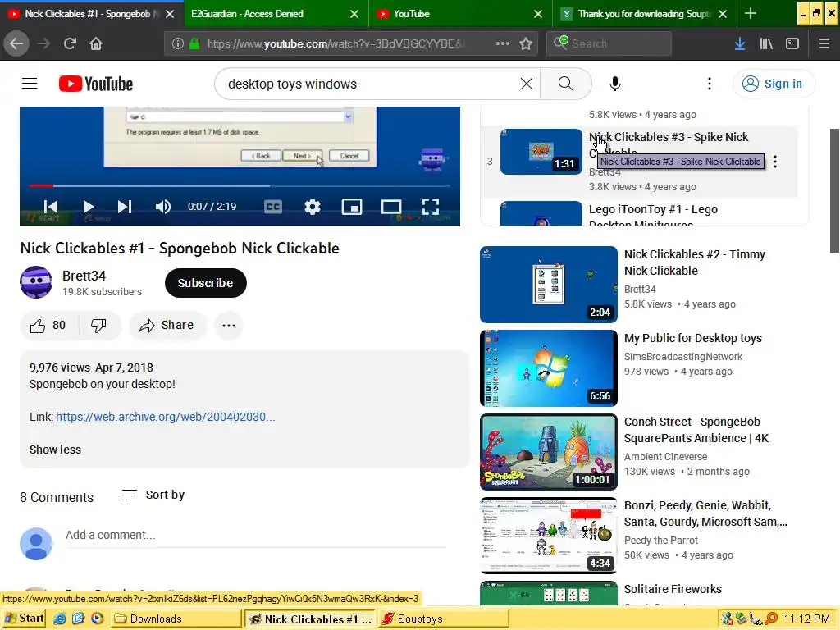This screenshot has height=630, width=840.
Task: Open the web.archive.org link in the description
Action: (x=166, y=417)
